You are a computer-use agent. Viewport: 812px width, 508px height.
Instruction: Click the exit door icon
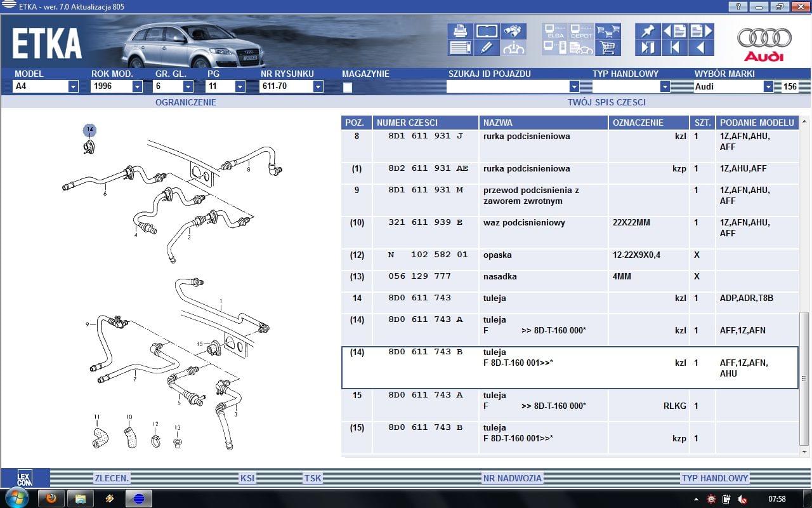coord(648,48)
